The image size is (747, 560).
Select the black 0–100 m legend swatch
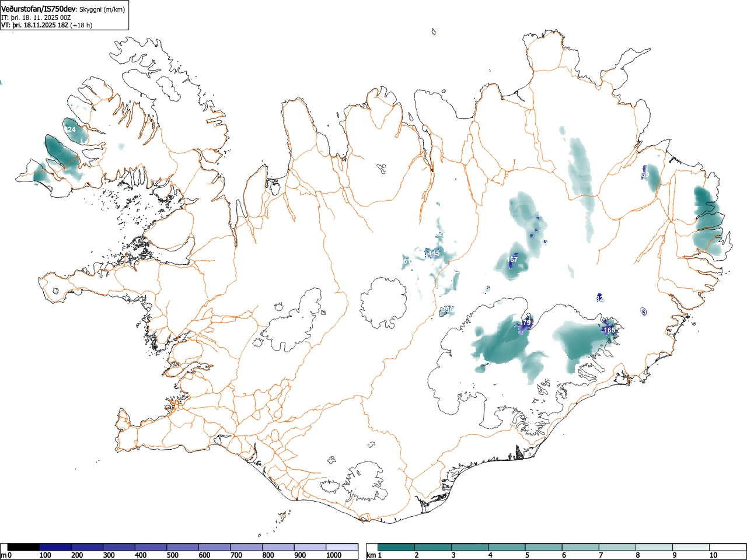click(x=24, y=547)
